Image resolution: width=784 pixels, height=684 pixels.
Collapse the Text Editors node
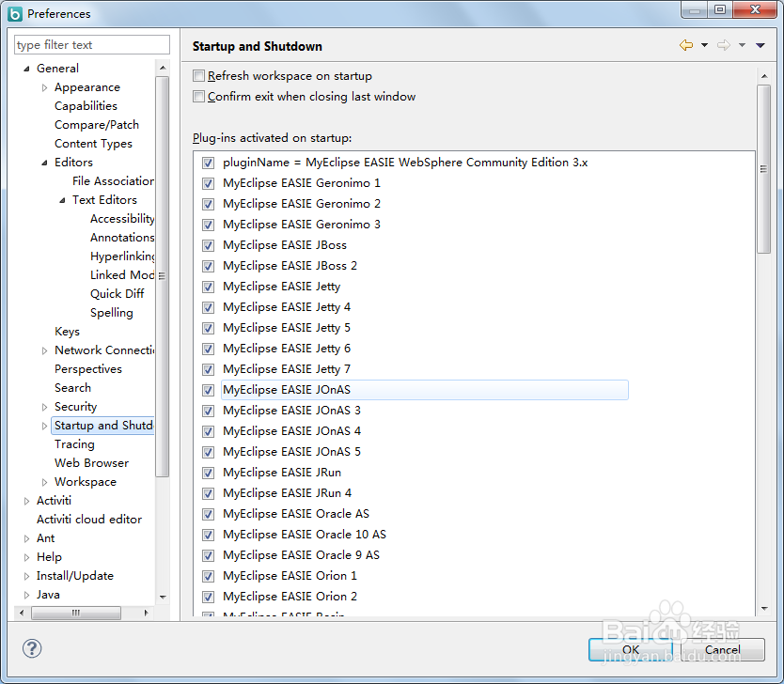point(62,200)
